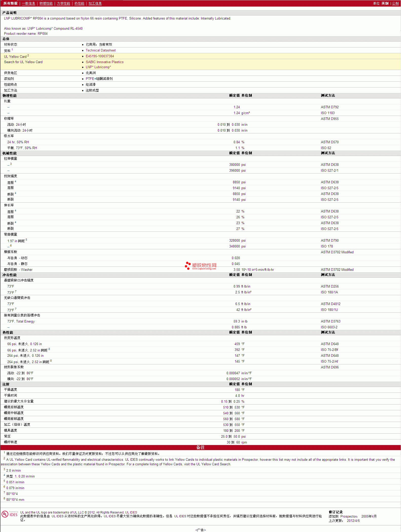Viewport: 401px width, 532px height.
Task: Click the ISO 1183 test method
Action: tap(328, 113)
